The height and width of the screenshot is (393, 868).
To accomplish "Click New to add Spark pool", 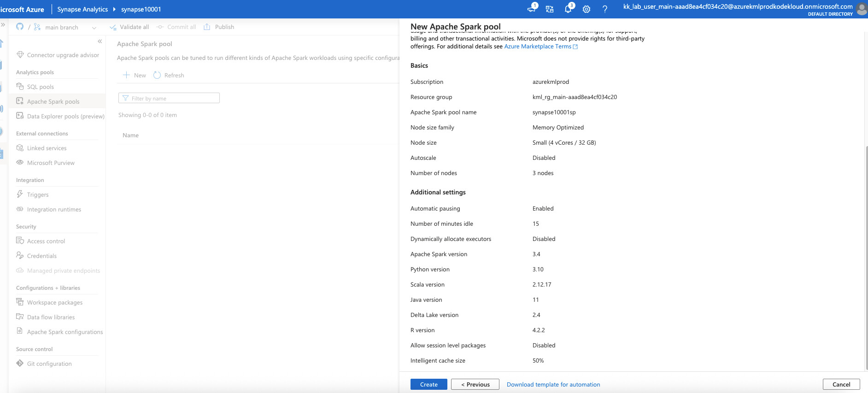I will (135, 75).
